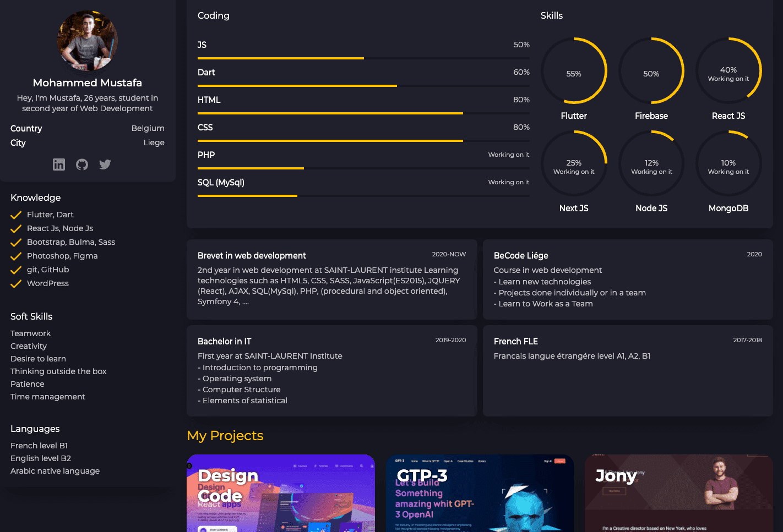Open the Jony project card

678,493
